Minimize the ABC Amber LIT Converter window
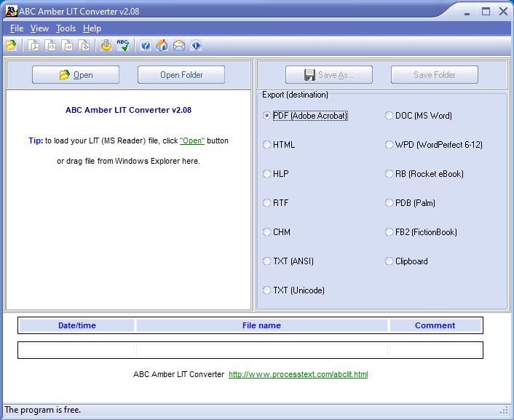 click(467, 12)
